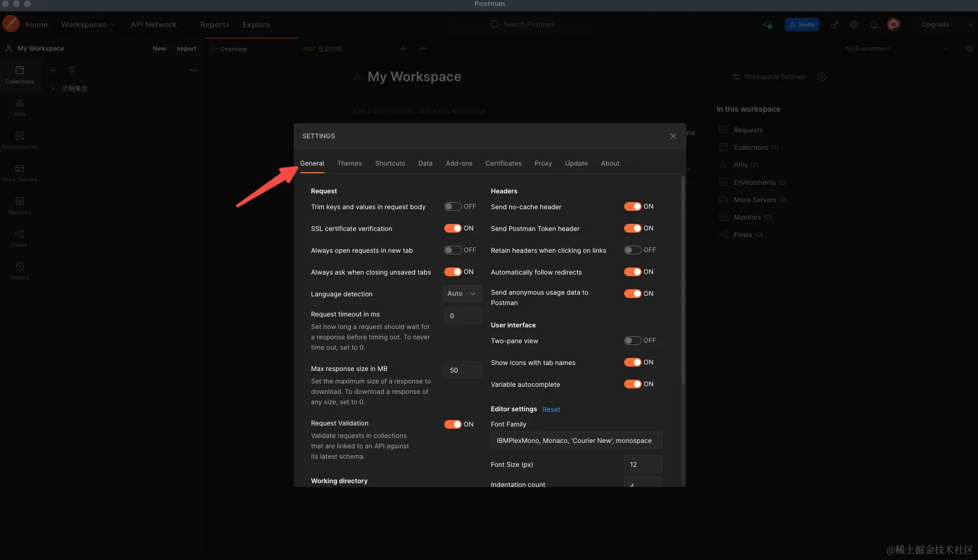Add a new request tab with plus

point(403,48)
